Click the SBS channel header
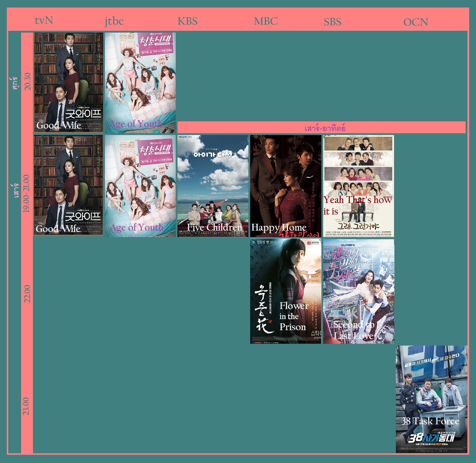Viewport: 476px width, 463px height. [332, 22]
